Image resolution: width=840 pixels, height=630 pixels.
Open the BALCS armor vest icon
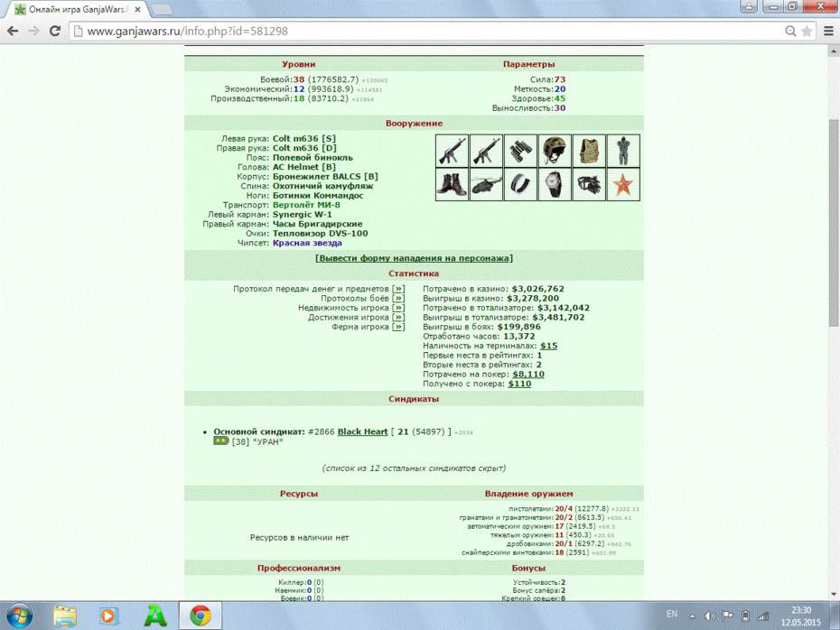tap(589, 151)
